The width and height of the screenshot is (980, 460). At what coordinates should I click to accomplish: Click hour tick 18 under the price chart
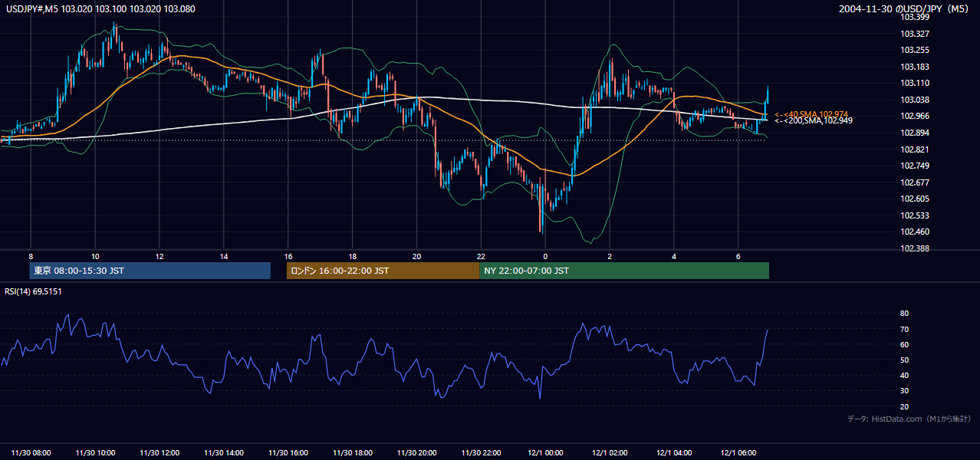(353, 255)
